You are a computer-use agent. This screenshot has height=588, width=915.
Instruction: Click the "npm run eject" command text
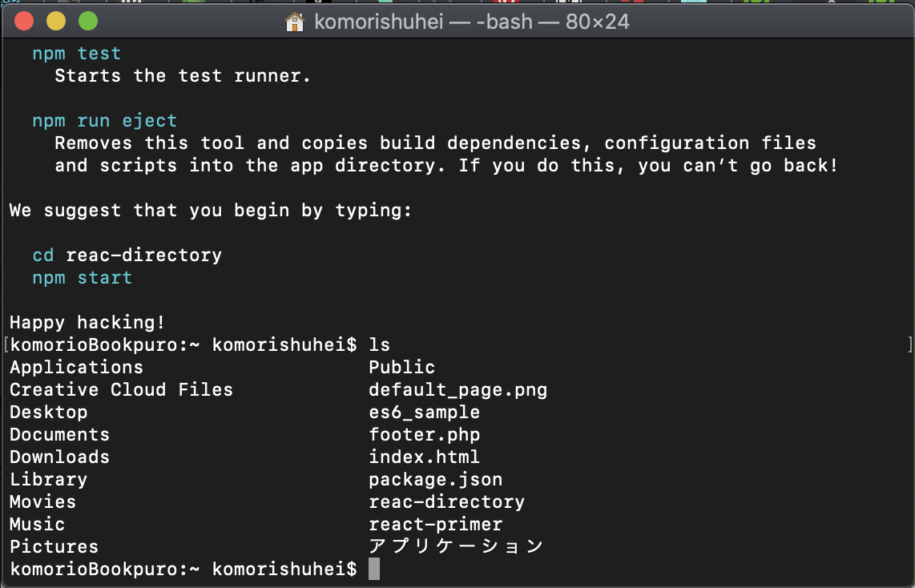[104, 121]
